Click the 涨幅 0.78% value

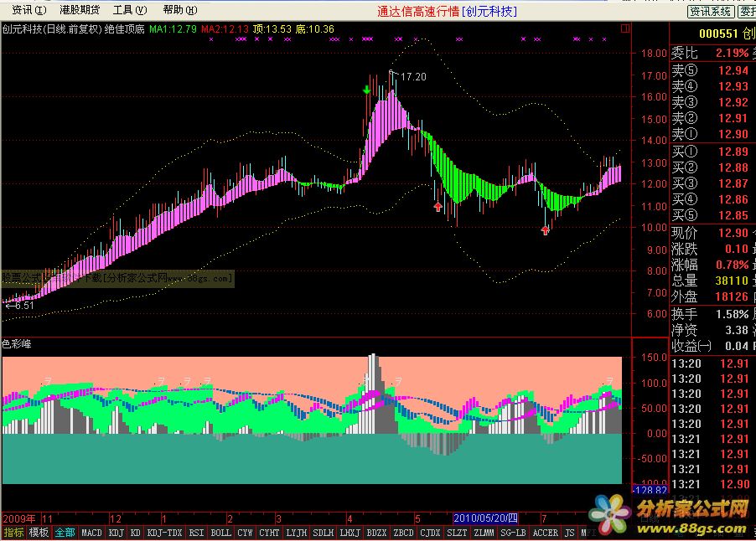point(732,265)
